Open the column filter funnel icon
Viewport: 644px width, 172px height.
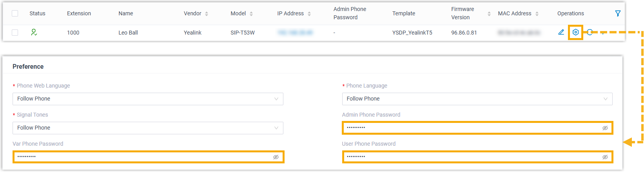(x=618, y=13)
